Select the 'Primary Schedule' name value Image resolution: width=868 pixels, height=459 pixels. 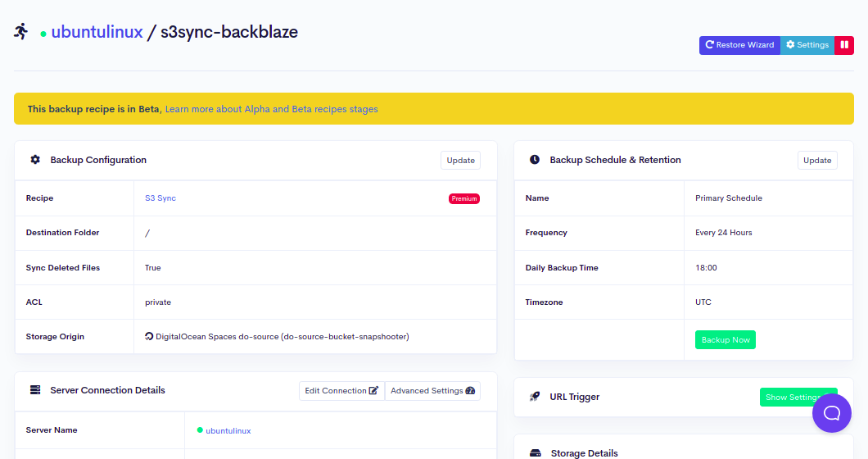point(729,198)
